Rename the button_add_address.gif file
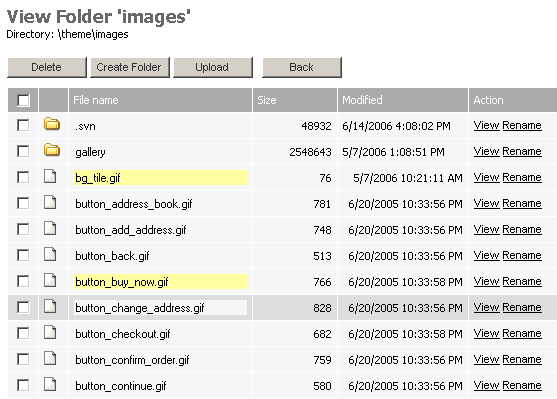 [522, 230]
